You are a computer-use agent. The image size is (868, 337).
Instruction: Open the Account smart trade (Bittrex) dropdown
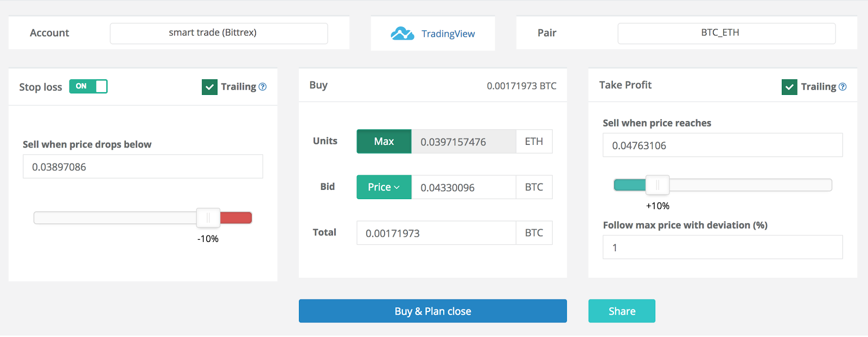click(219, 33)
